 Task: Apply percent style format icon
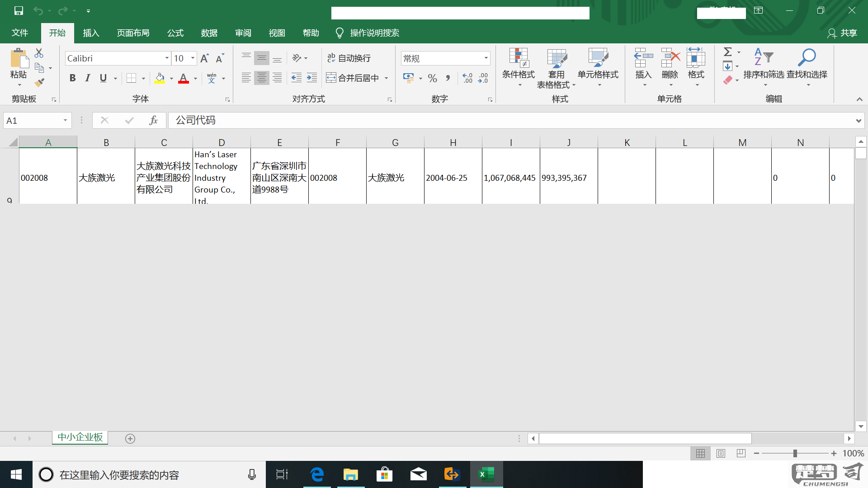(433, 78)
